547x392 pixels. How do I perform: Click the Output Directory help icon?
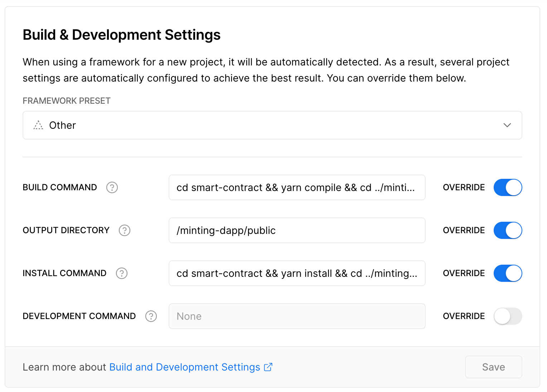pyautogui.click(x=124, y=230)
